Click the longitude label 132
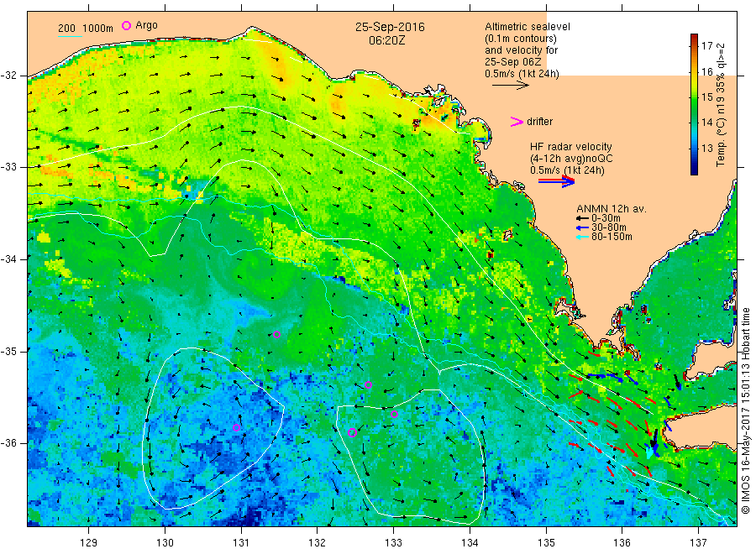The height and width of the screenshot is (554, 756). click(318, 542)
